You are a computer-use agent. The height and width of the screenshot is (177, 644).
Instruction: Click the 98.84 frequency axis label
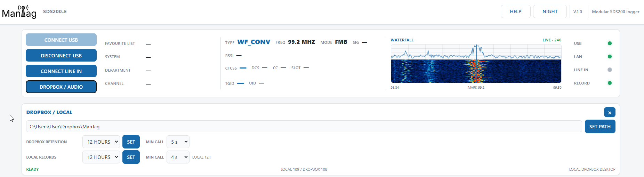tap(395, 88)
